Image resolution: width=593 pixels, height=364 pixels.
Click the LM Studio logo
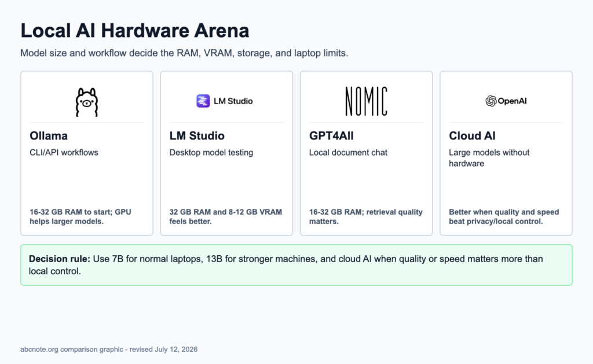coord(225,101)
